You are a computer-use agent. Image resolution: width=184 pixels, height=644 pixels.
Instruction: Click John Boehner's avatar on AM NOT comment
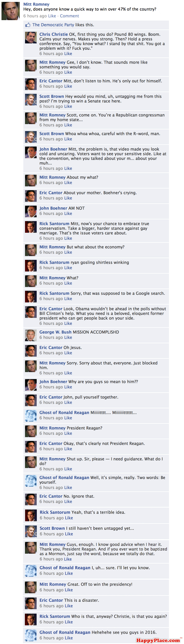coord(31,212)
